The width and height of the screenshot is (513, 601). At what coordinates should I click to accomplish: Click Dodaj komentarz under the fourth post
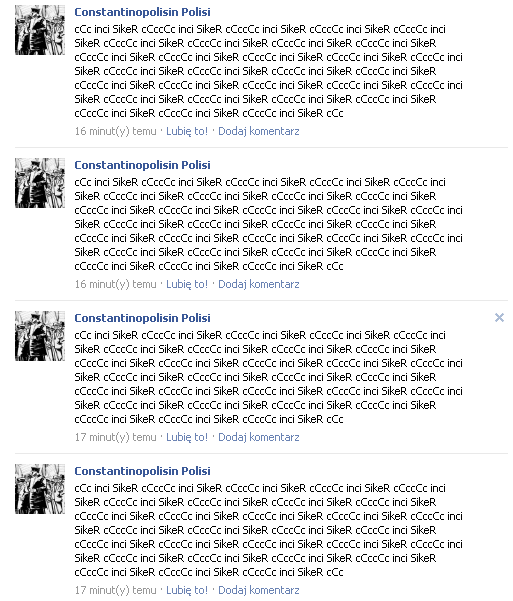(259, 590)
